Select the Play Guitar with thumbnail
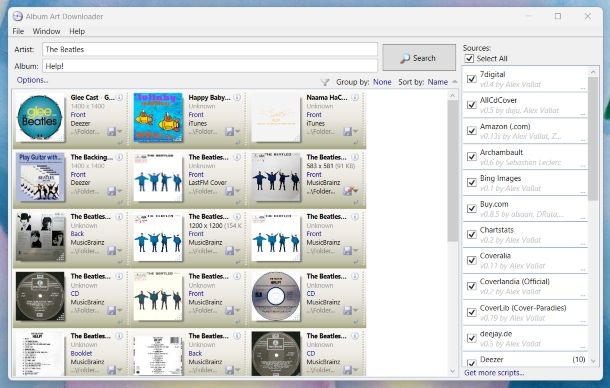This screenshot has height=388, width=610. (40, 177)
